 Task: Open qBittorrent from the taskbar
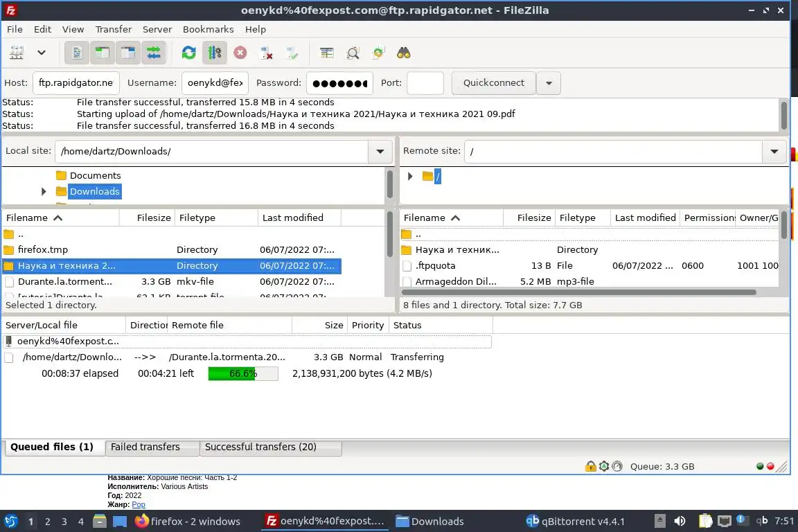click(x=575, y=522)
